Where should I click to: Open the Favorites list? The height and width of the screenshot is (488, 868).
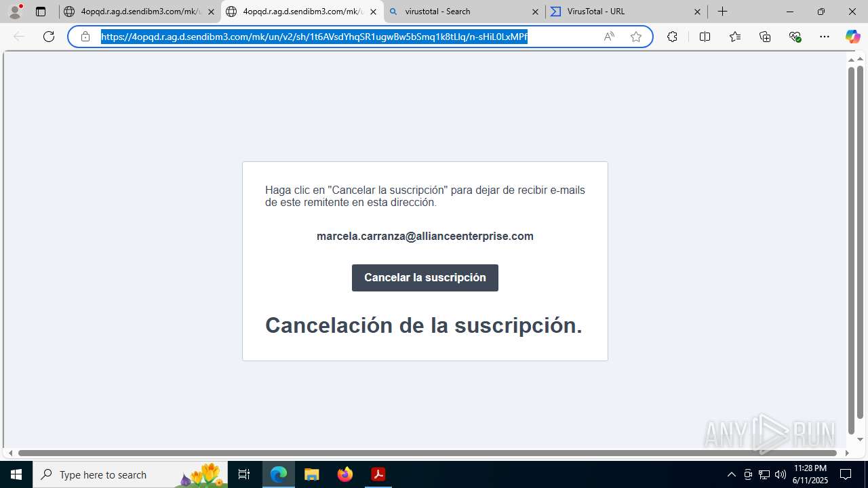735,37
